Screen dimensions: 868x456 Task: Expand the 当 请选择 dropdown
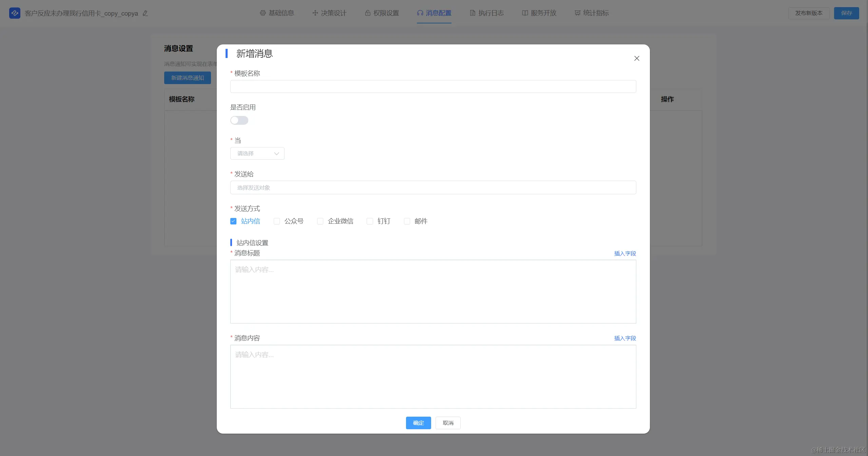pos(257,153)
